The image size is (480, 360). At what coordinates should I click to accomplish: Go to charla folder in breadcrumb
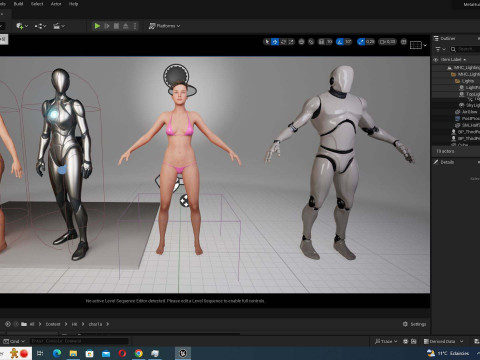click(x=95, y=324)
